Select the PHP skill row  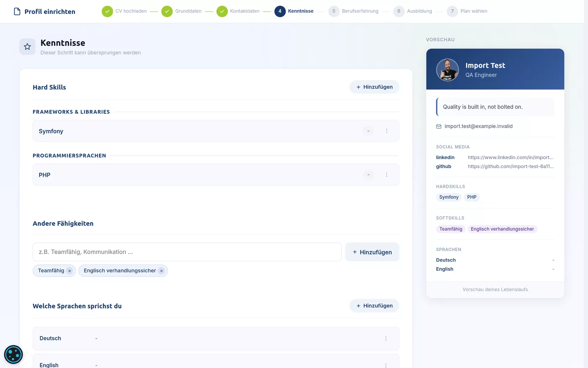point(216,175)
